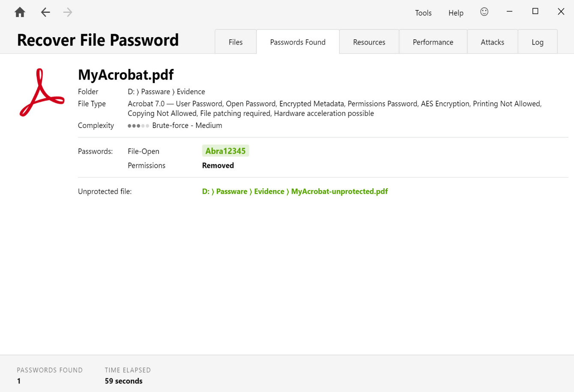Viewport: 574px width, 392px height.
Task: Open the Resources tab
Action: click(369, 42)
